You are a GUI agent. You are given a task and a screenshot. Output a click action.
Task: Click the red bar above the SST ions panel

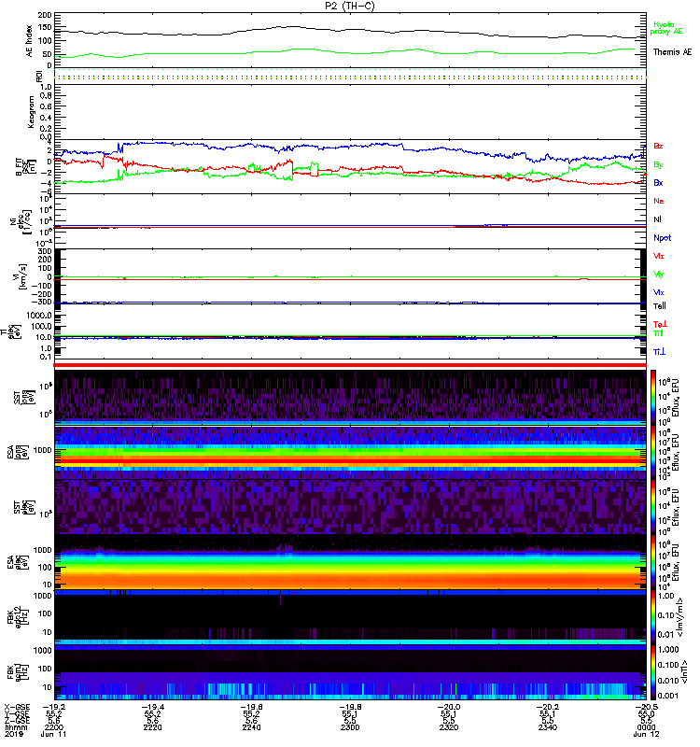coord(350,365)
